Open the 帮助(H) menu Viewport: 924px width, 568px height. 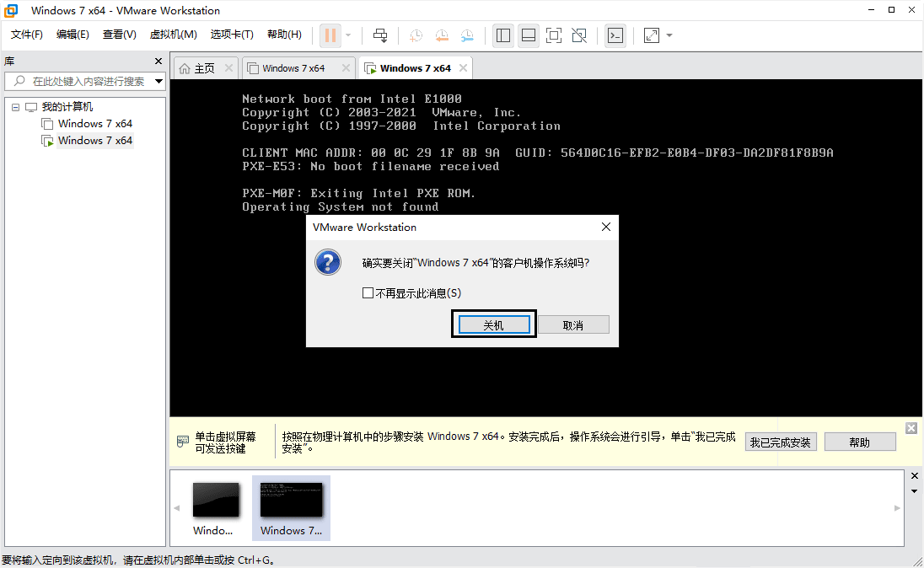[x=284, y=35]
